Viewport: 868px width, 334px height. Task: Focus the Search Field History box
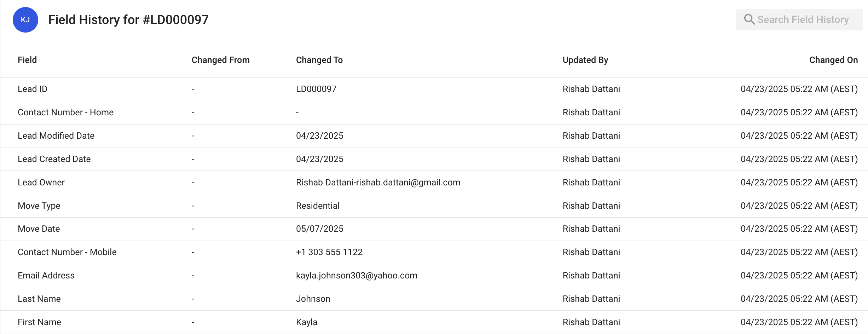[x=803, y=20]
